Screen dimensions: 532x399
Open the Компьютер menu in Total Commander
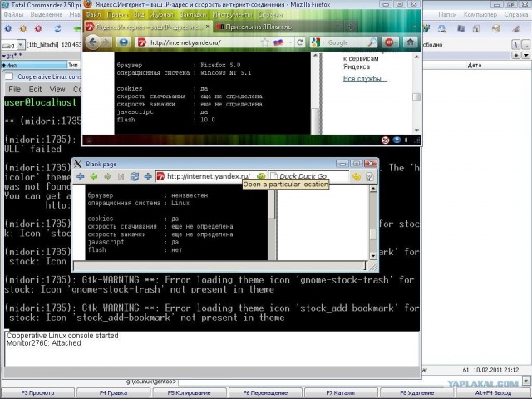click(x=480, y=15)
